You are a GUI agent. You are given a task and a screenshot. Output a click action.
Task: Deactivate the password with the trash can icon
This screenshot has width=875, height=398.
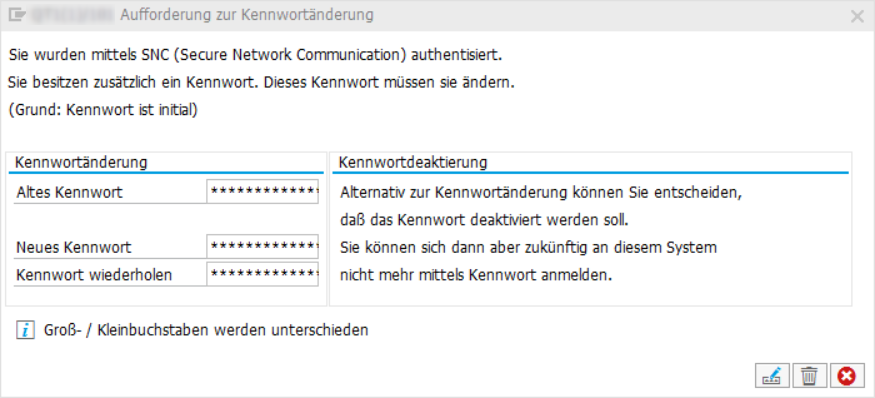click(x=809, y=376)
